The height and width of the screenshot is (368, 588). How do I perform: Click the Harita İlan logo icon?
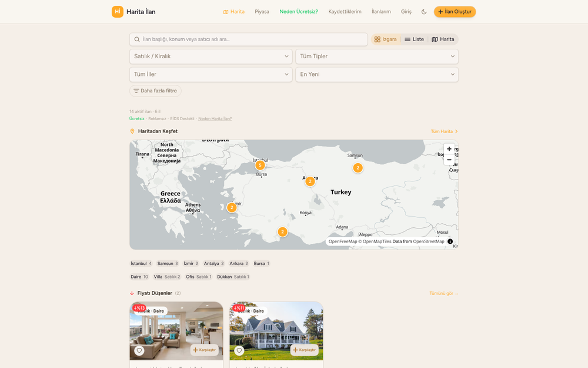point(118,12)
